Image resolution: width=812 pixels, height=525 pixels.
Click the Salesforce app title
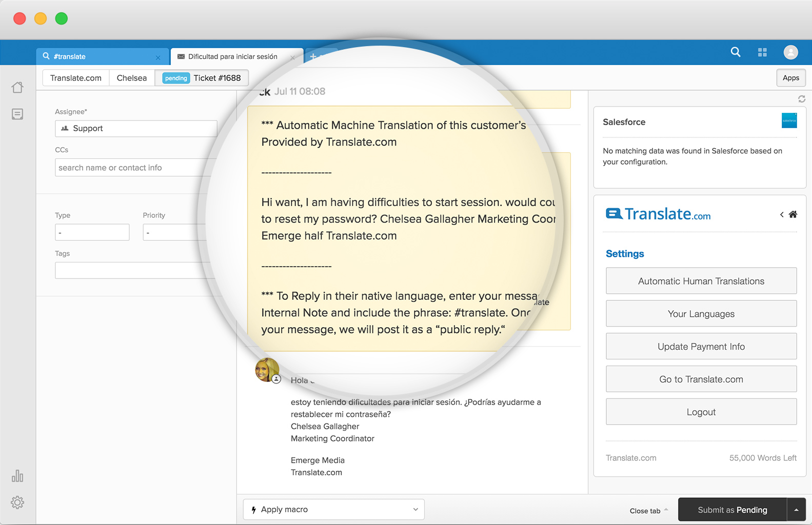(x=624, y=122)
